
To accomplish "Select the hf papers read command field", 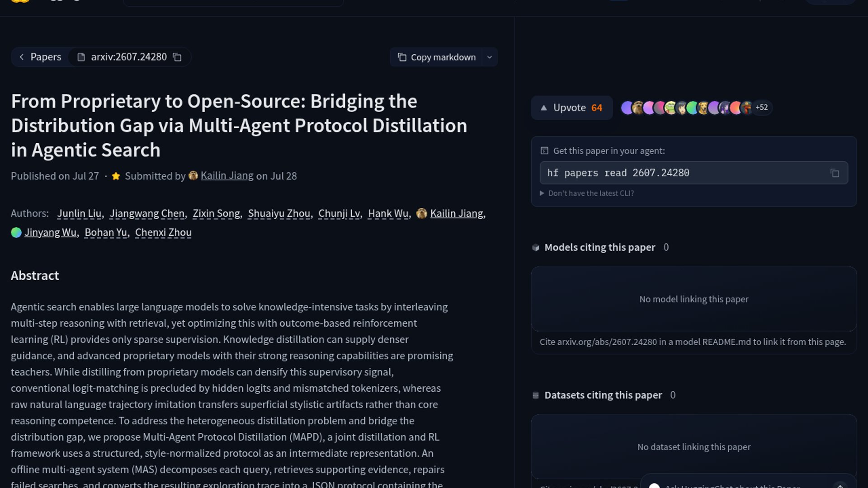I will click(693, 173).
